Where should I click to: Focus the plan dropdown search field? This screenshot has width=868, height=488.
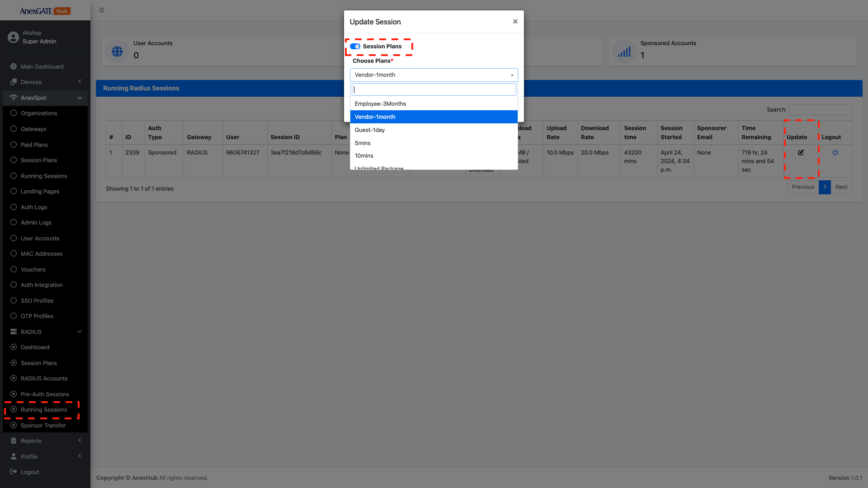click(x=433, y=89)
